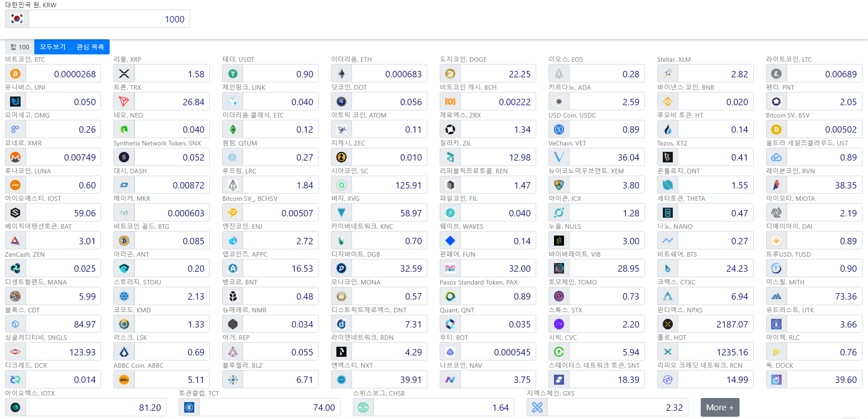Click the SwissBorg CHSB icon

(x=363, y=407)
